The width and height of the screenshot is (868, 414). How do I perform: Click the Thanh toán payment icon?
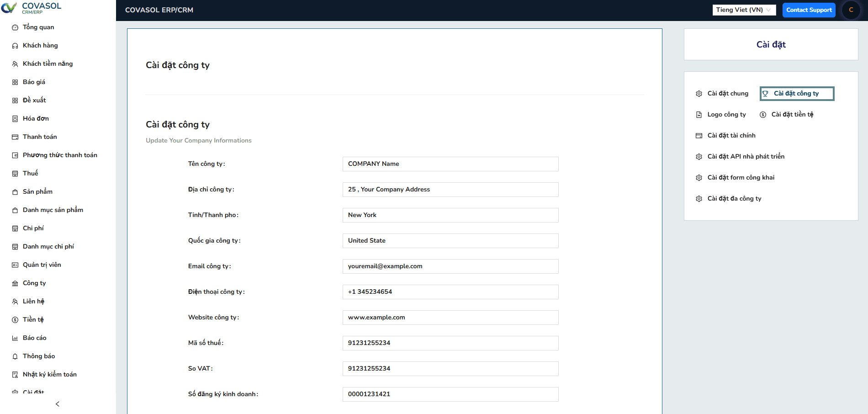(x=15, y=137)
